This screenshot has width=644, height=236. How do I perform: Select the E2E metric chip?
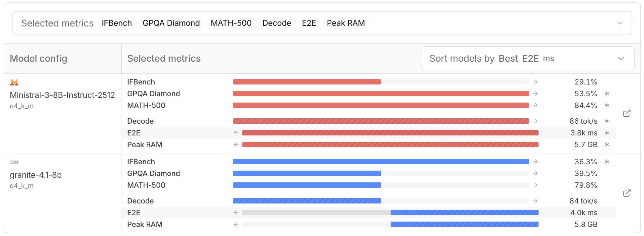pos(309,23)
